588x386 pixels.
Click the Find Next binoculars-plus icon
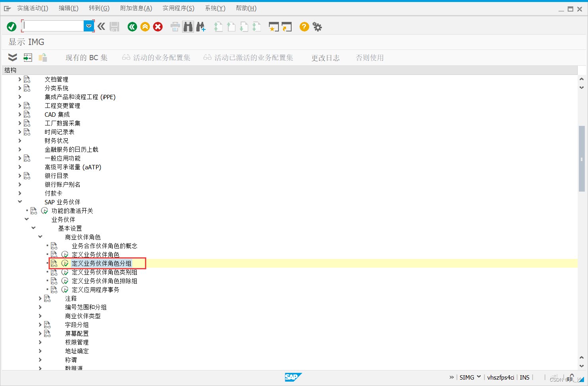pos(201,27)
